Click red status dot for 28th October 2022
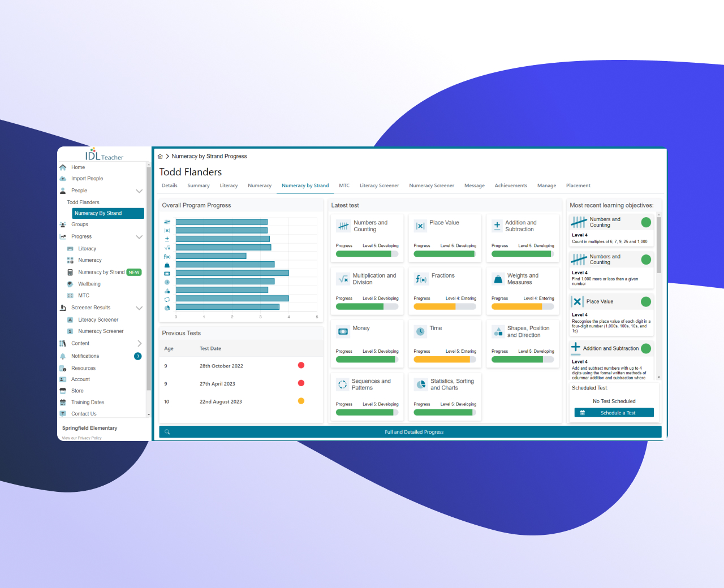The height and width of the screenshot is (588, 724). [301, 365]
